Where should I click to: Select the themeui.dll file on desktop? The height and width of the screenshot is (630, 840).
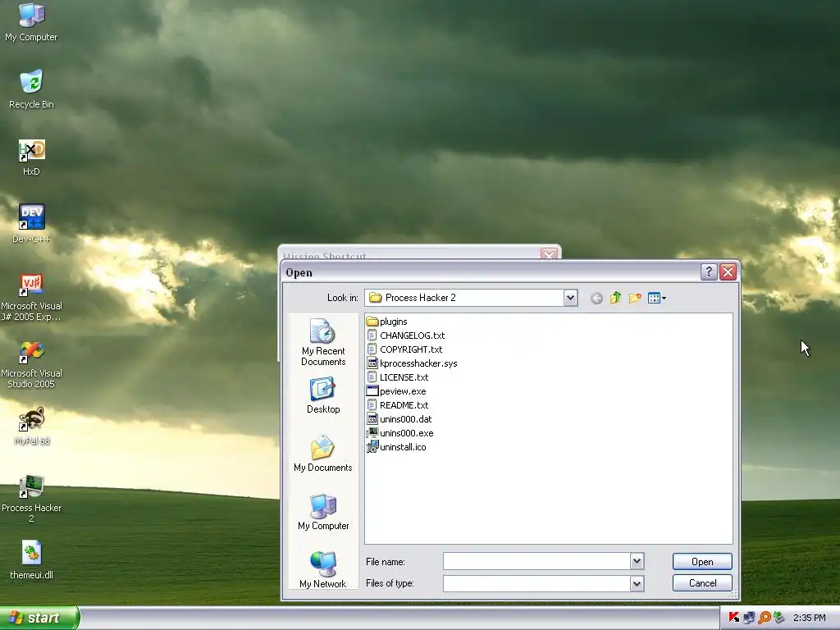[x=31, y=559]
